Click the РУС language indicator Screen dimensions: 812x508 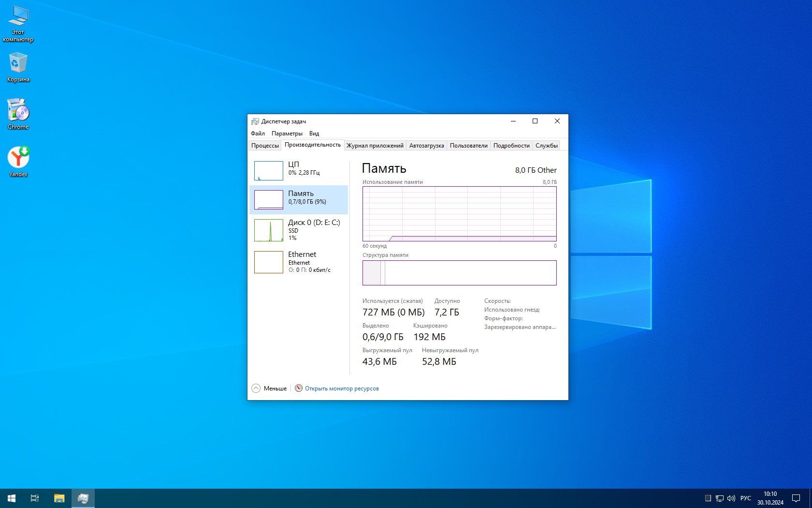[x=745, y=498]
